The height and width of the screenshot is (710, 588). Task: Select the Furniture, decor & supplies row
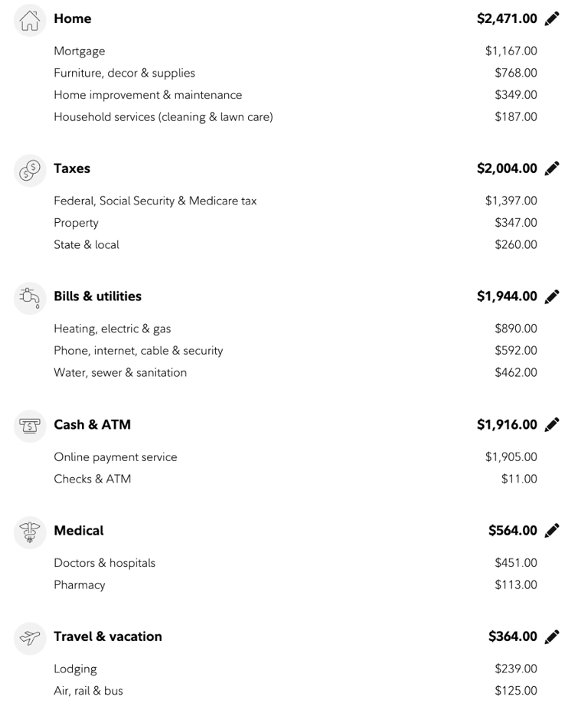click(x=296, y=73)
